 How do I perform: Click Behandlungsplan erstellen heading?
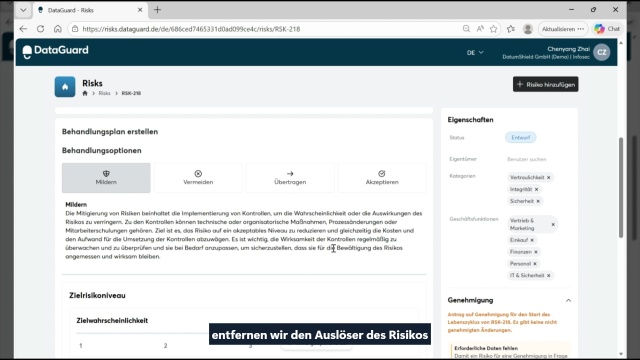[110, 132]
